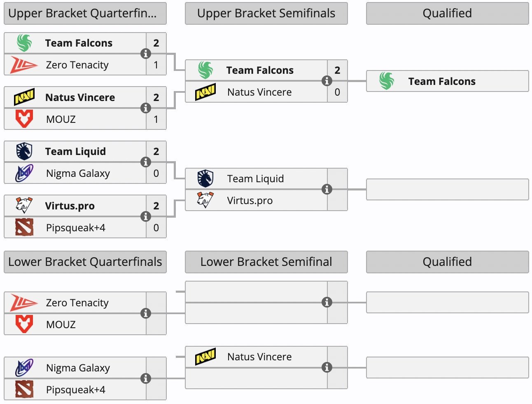Click info icon for Falcons vs Natus Vincere semifinal
Image resolution: width=532 pixels, height=404 pixels.
point(327,81)
